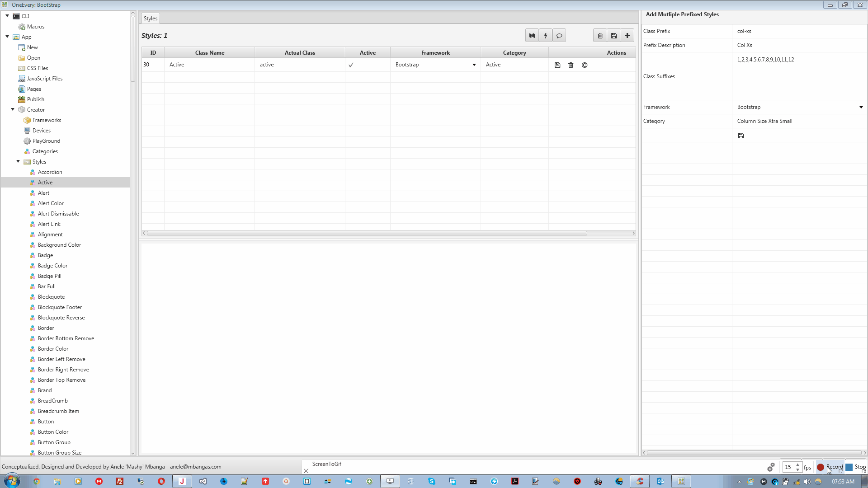Screen dimensions: 868x488
Task: Open the Framework dropdown in table row
Action: pos(474,65)
